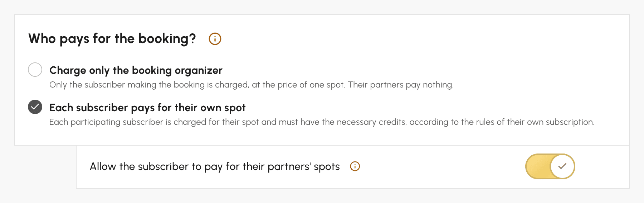Click the checkmark inside the toggle knob
644x203 pixels.
(562, 166)
